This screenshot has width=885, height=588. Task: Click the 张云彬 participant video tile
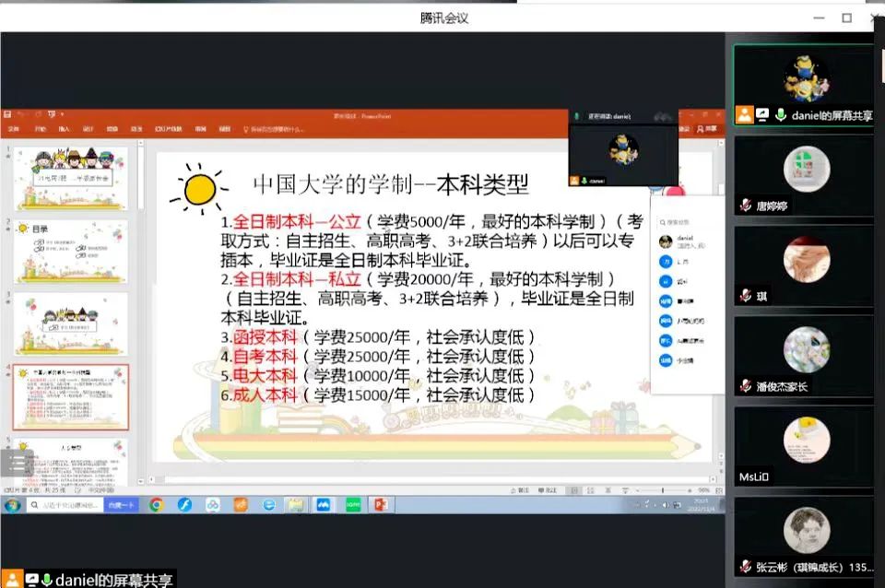tap(804, 536)
